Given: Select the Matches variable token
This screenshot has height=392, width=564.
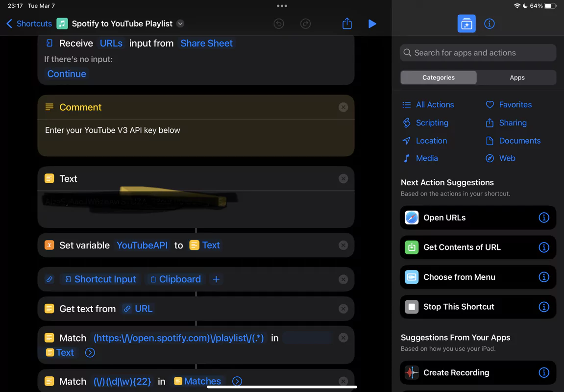Looking at the screenshot, I should click(198, 381).
